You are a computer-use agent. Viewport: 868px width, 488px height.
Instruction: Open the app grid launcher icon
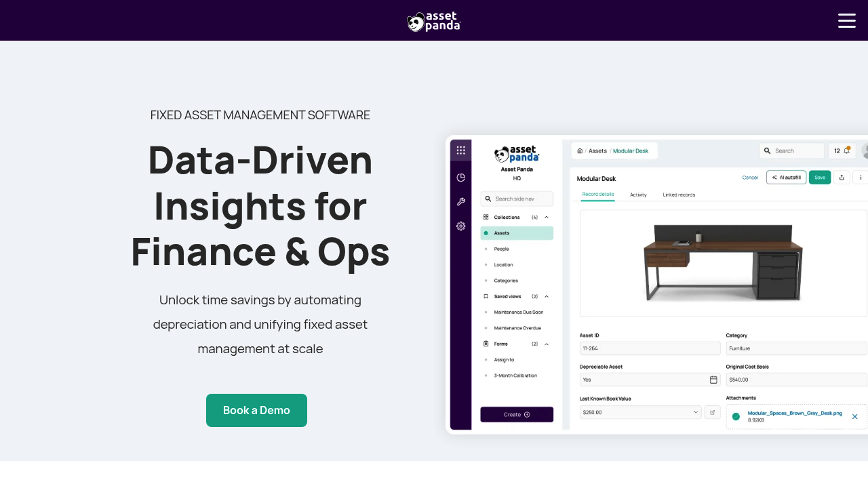coord(460,150)
